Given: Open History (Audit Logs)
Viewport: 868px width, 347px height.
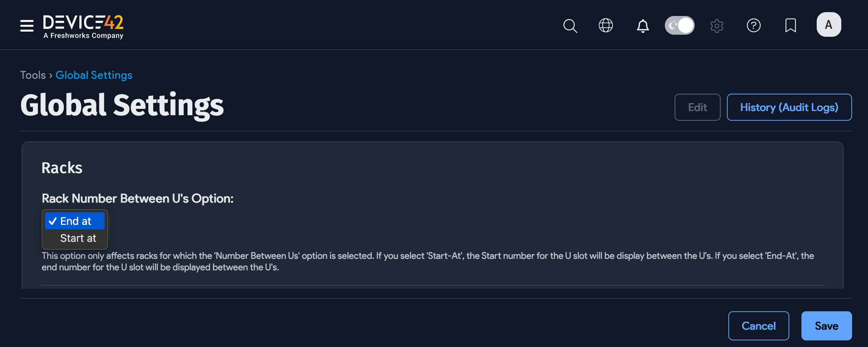Looking at the screenshot, I should tap(789, 107).
